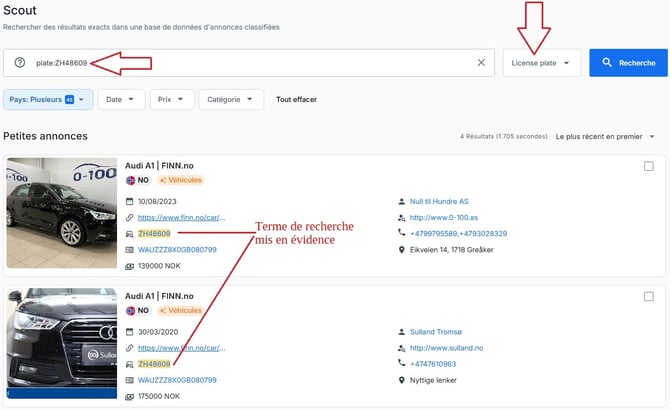Clear the search query with the X icon
The height and width of the screenshot is (410, 670).
tap(481, 63)
